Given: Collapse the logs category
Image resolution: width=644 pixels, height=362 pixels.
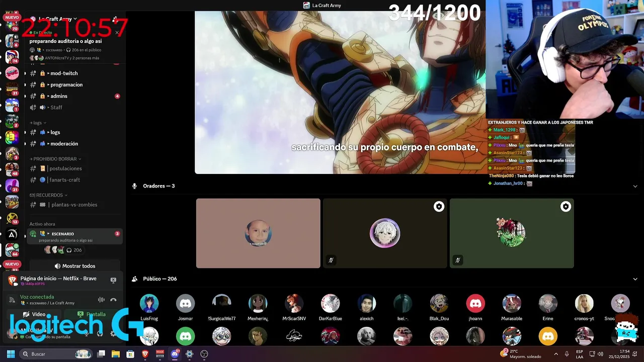Looking at the screenshot, I should pos(38,123).
